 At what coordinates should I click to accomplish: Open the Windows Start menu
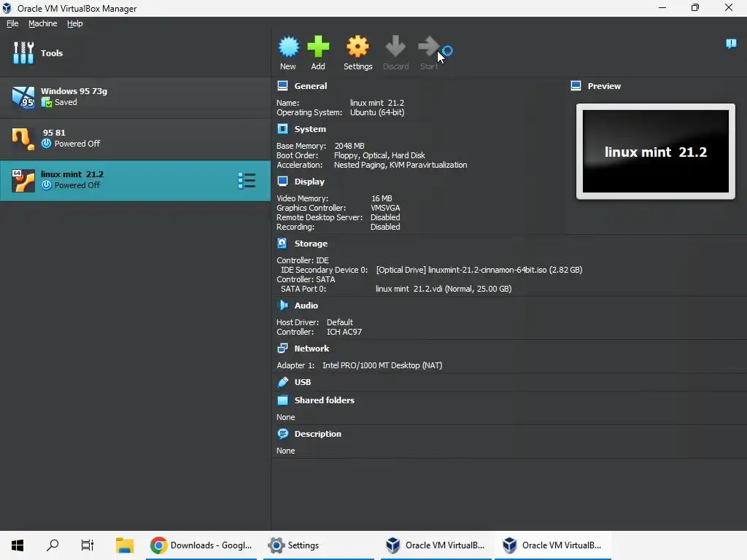pyautogui.click(x=18, y=545)
